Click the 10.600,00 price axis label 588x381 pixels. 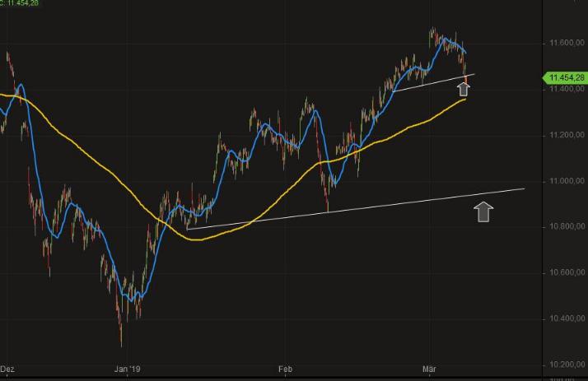click(565, 272)
